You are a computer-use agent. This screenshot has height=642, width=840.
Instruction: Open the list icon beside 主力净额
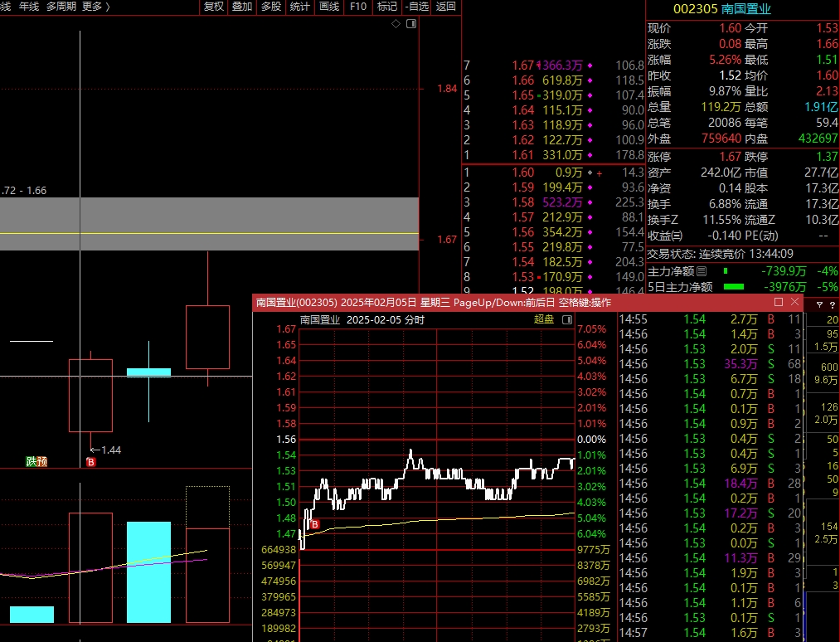702,271
